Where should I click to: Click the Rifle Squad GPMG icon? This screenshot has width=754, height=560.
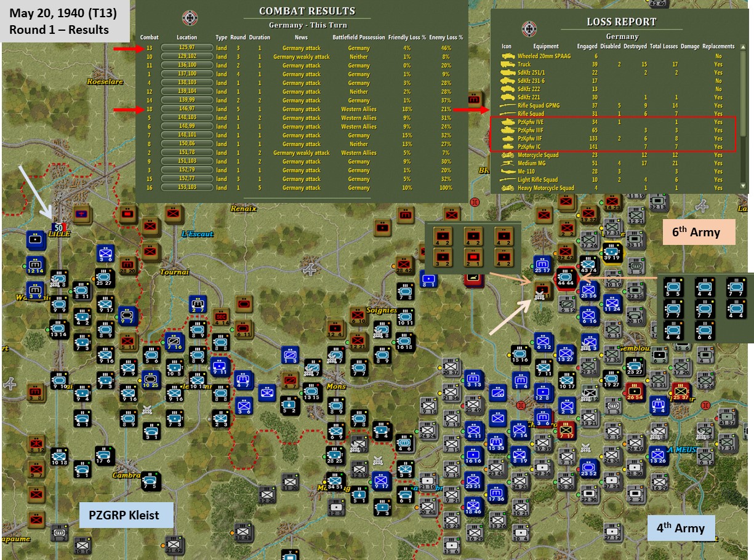tap(510, 104)
